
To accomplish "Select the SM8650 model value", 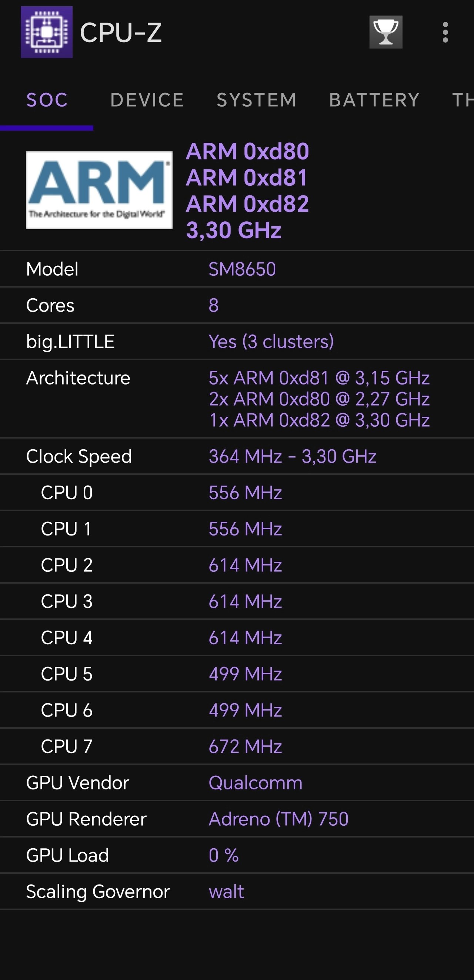I will [243, 269].
